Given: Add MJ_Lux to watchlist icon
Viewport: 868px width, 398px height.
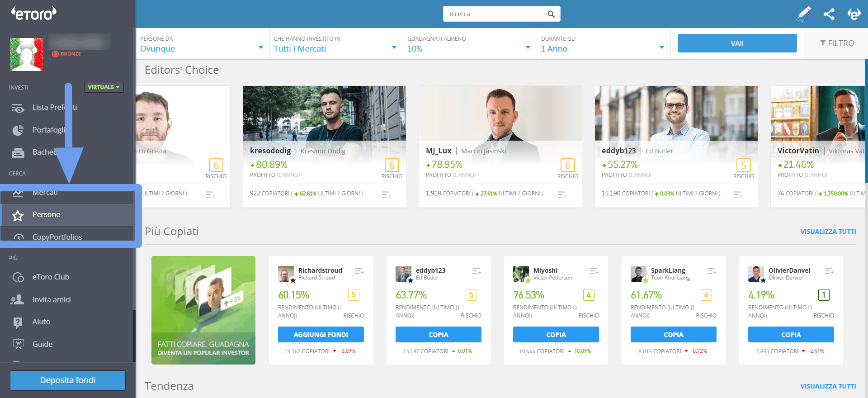Looking at the screenshot, I should [562, 194].
